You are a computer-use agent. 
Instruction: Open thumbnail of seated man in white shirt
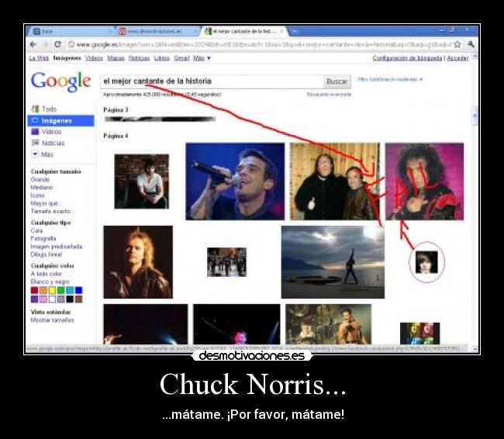tap(142, 181)
